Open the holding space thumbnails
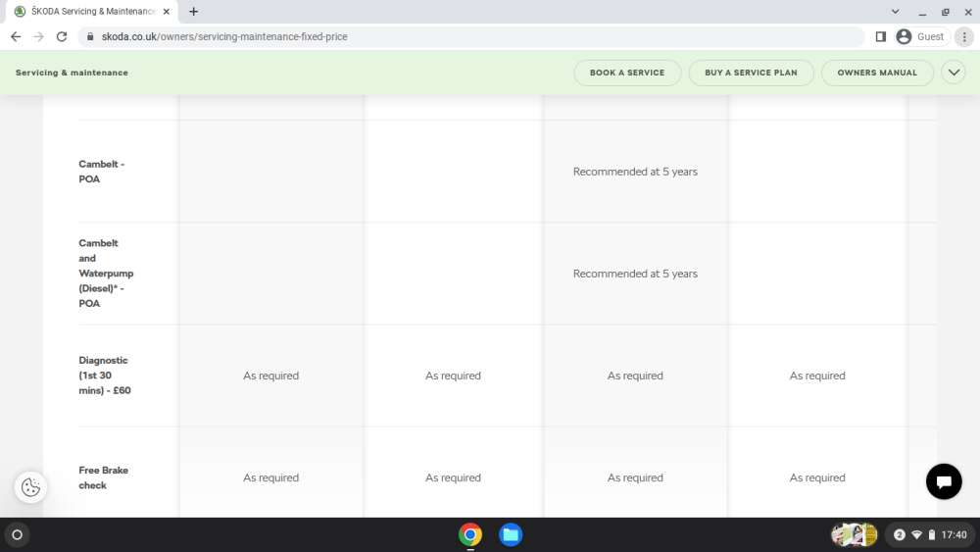This screenshot has height=552, width=980. (854, 534)
